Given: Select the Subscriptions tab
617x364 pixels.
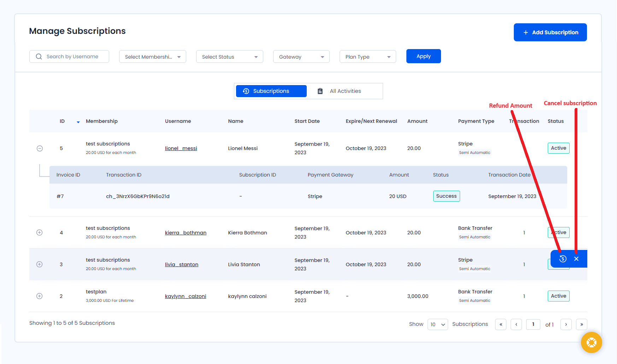Looking at the screenshot, I should (x=271, y=91).
